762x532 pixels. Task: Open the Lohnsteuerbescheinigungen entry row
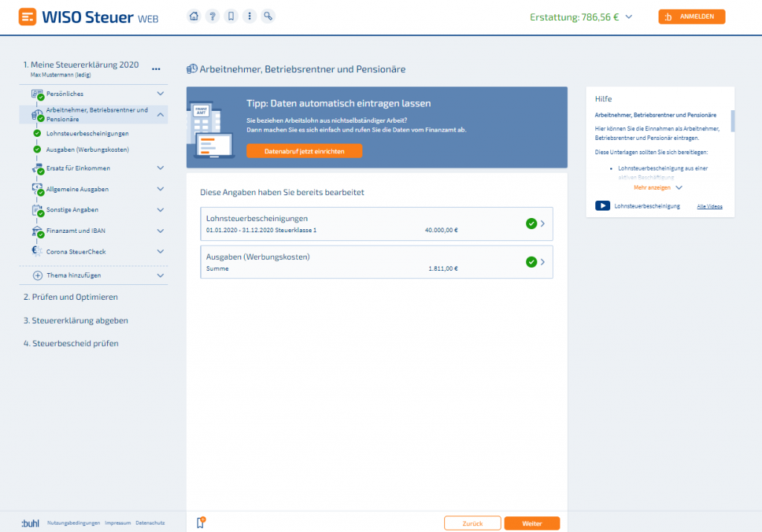[376, 224]
